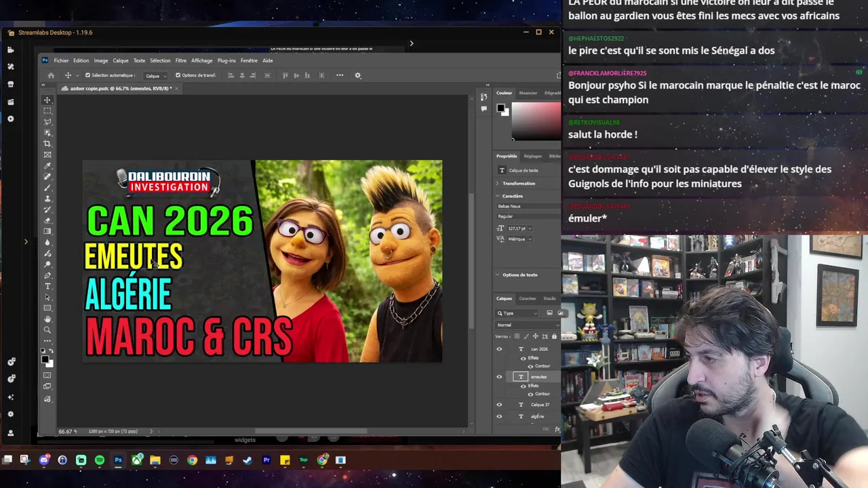Open the font size 127,17 pt dropdown
Screen dimensions: 868x488
tap(529, 228)
